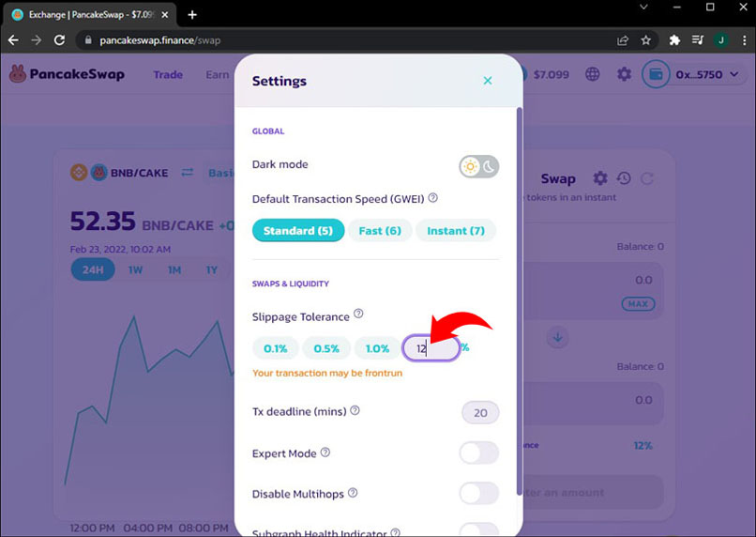This screenshot has height=537, width=756.
Task: Select the Exchange PancakeSwap browser tab
Action: (90, 15)
